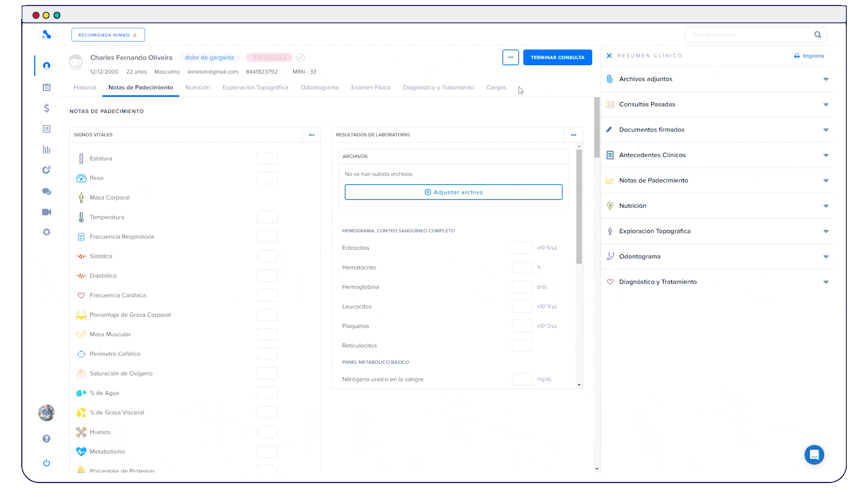Switch to the Odontograma tab
Screen dimensions: 868x488
(319, 88)
